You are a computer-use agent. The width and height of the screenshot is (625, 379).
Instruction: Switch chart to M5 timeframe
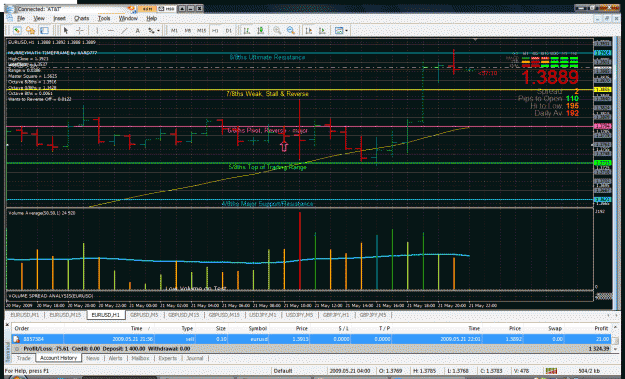pyautogui.click(x=188, y=30)
